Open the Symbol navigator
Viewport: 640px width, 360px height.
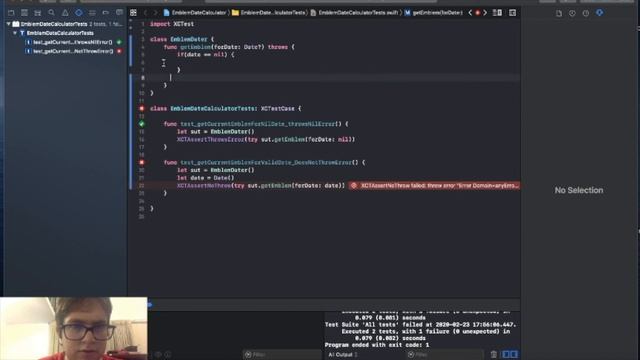pos(38,13)
